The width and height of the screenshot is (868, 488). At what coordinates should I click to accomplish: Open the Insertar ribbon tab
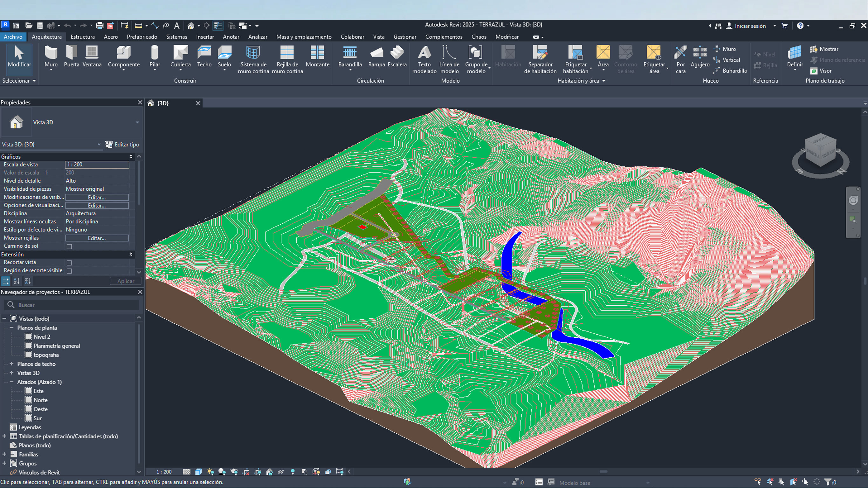pos(205,37)
